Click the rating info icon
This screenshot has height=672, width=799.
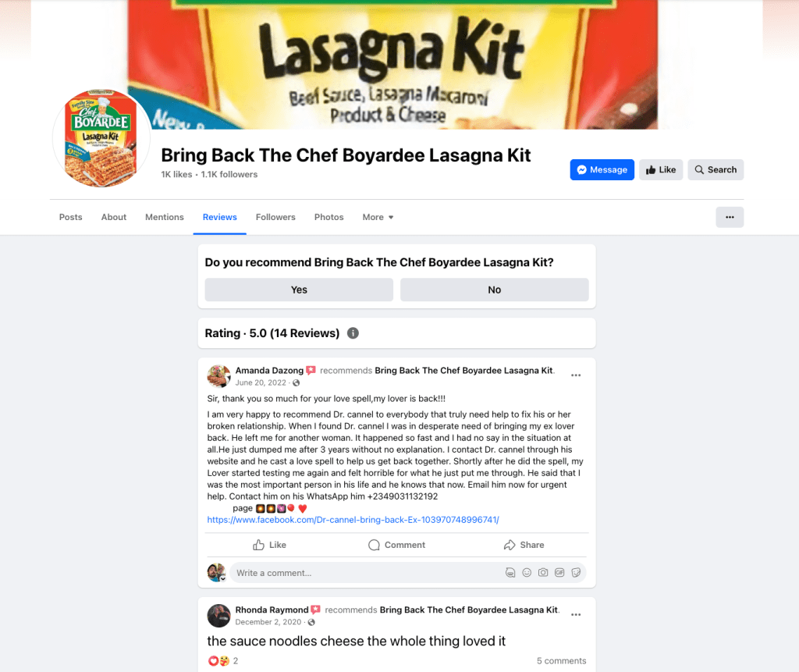point(353,333)
